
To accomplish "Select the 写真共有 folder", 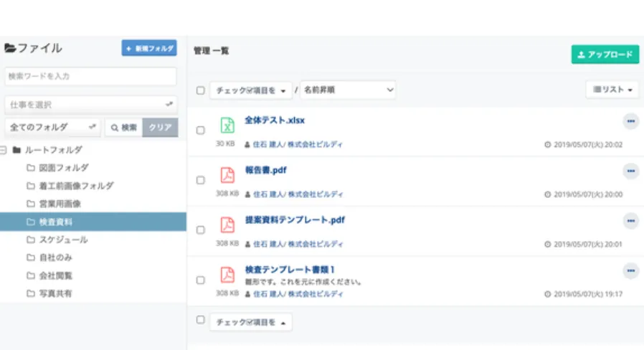I will [x=55, y=293].
